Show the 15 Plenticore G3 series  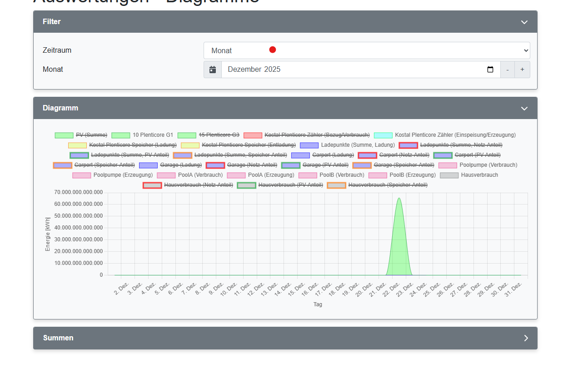219,135
